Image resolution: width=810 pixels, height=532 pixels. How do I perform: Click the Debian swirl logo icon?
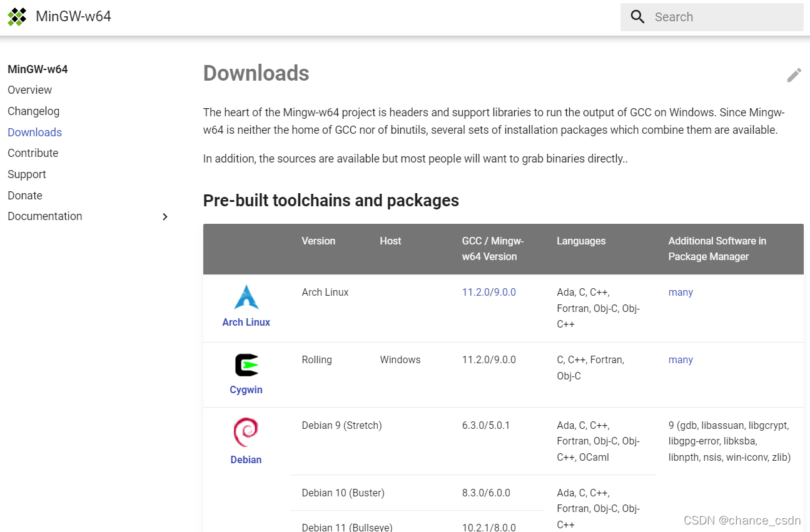click(x=246, y=433)
